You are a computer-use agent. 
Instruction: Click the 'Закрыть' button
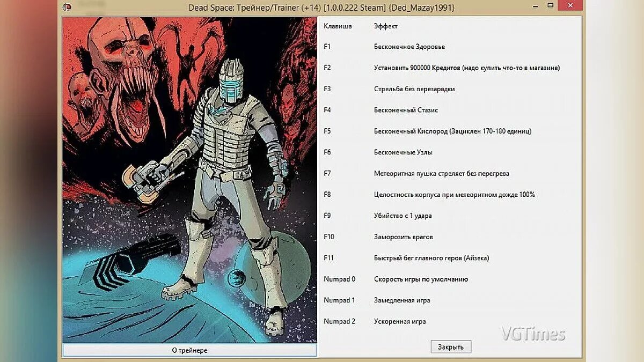point(451,347)
